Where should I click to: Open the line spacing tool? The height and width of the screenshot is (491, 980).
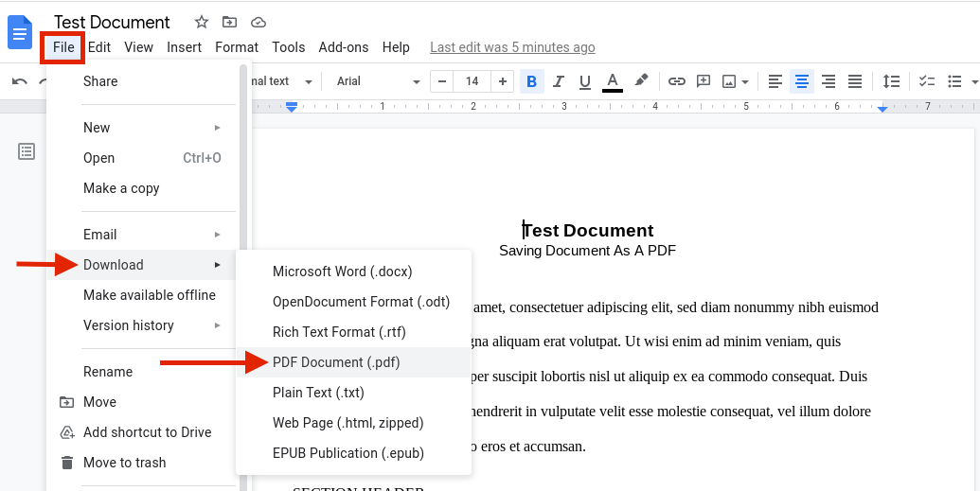(x=891, y=81)
